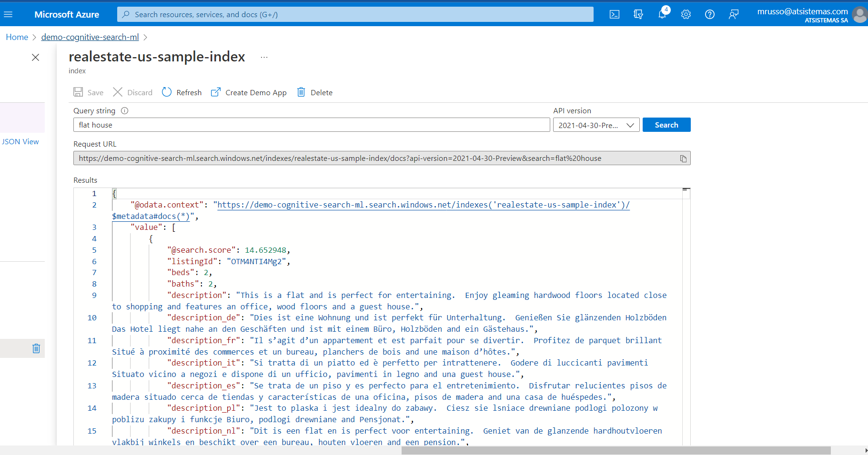Close the index blade with X

[35, 57]
